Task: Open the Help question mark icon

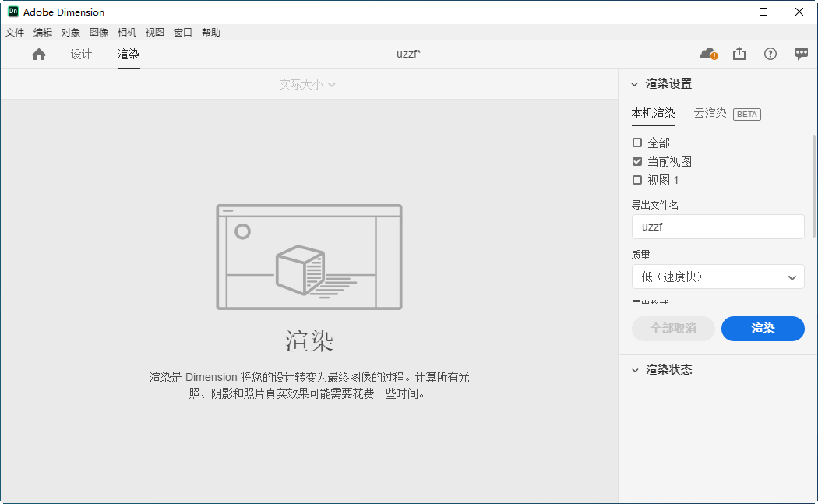Action: [770, 54]
